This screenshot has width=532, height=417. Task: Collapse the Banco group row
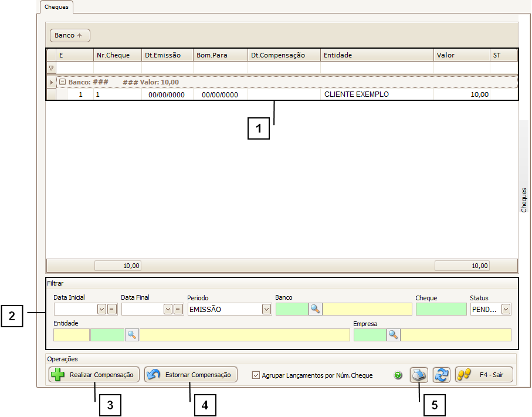pyautogui.click(x=62, y=82)
